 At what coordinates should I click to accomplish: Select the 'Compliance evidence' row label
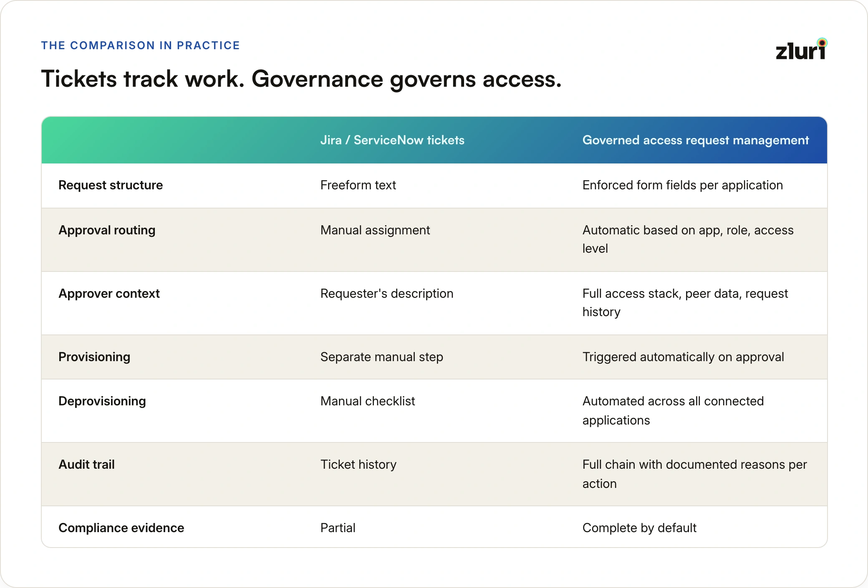(121, 528)
